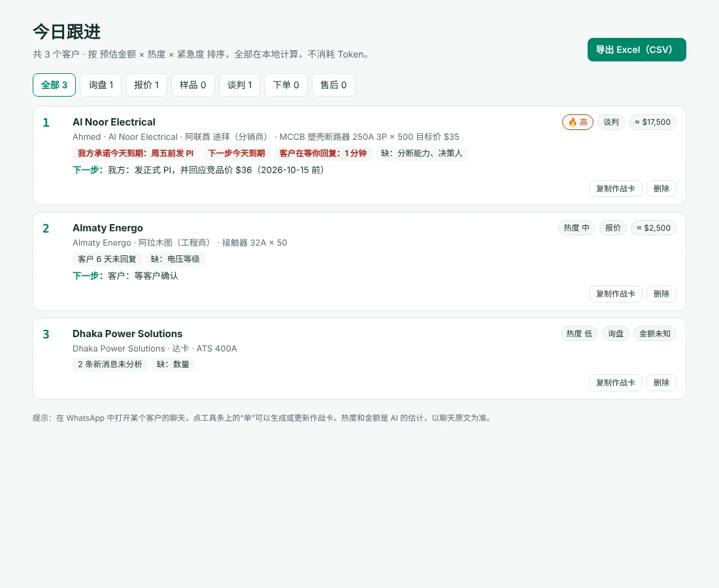Delete the Al Noor Electrical customer card
This screenshot has width=719, height=588.
coord(661,188)
